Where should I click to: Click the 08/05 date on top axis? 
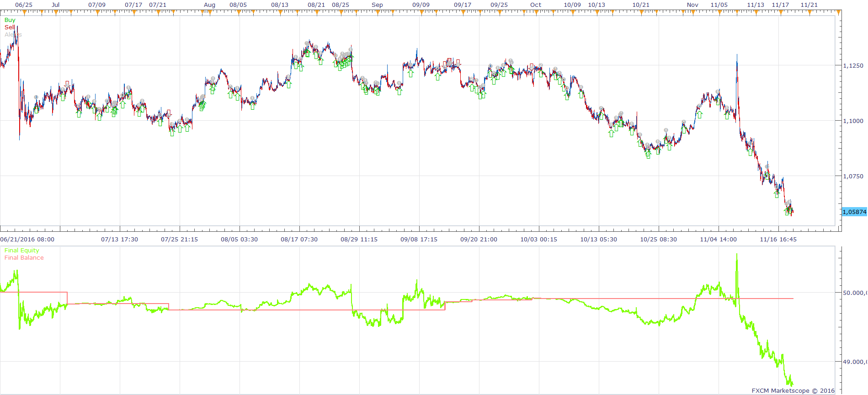(x=238, y=5)
